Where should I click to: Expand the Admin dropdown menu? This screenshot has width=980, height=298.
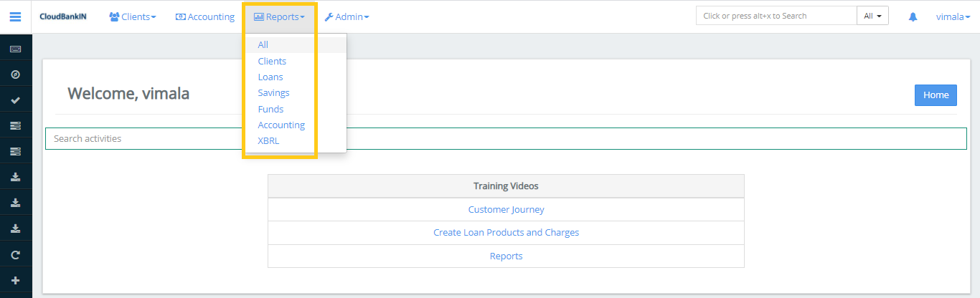coord(347,16)
